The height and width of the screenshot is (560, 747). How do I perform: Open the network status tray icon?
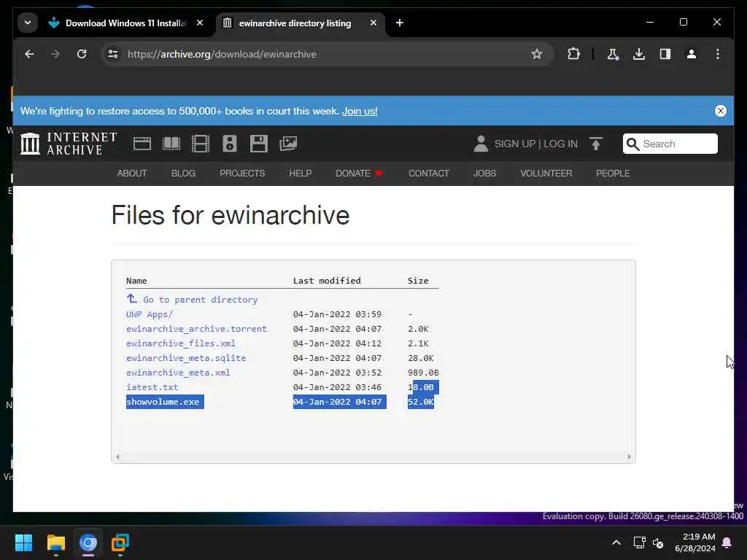tap(639, 542)
